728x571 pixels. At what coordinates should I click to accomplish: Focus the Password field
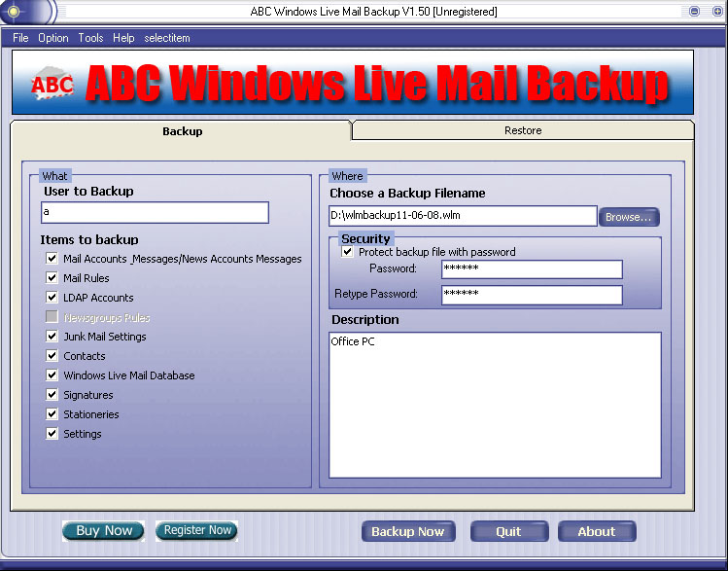point(532,269)
